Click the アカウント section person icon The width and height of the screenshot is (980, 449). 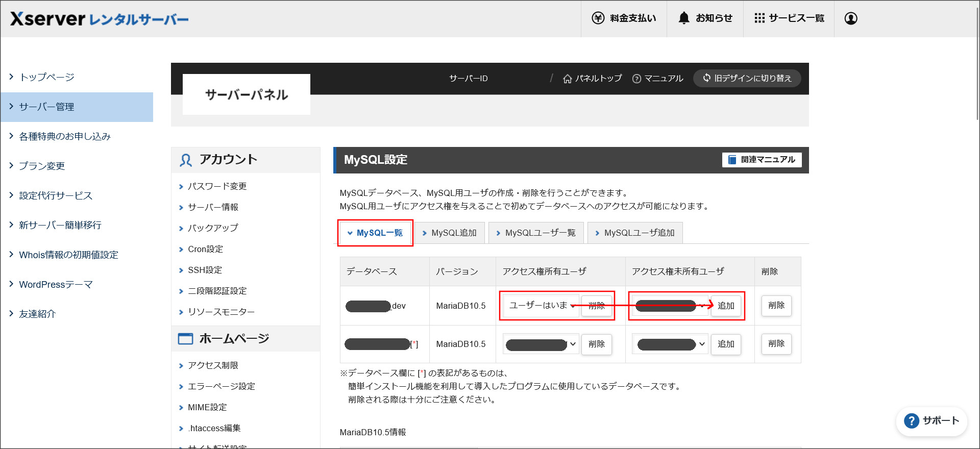[x=186, y=160]
